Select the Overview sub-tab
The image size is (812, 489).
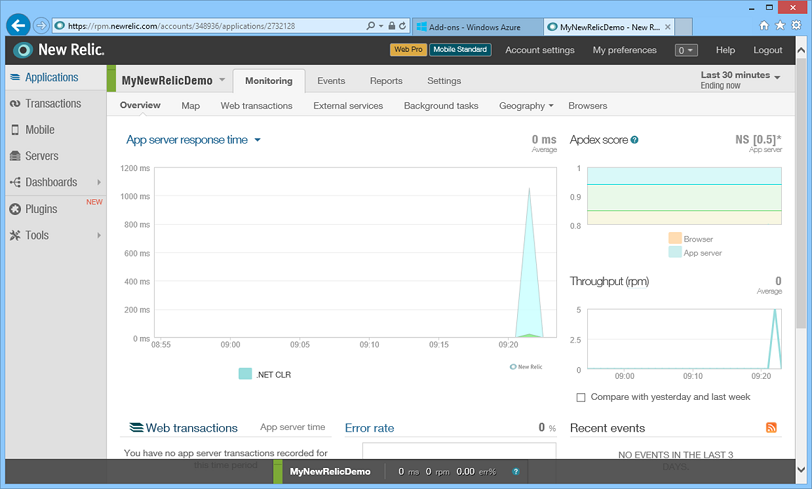click(x=140, y=105)
